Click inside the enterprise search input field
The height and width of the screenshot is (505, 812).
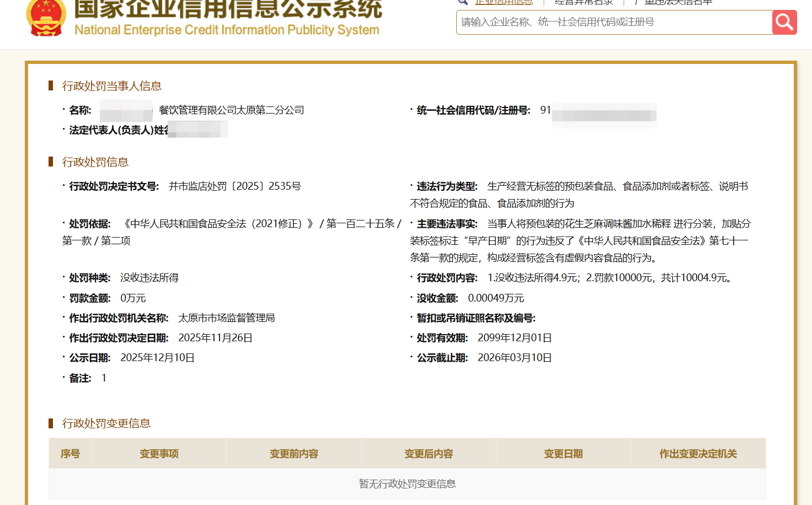point(607,22)
